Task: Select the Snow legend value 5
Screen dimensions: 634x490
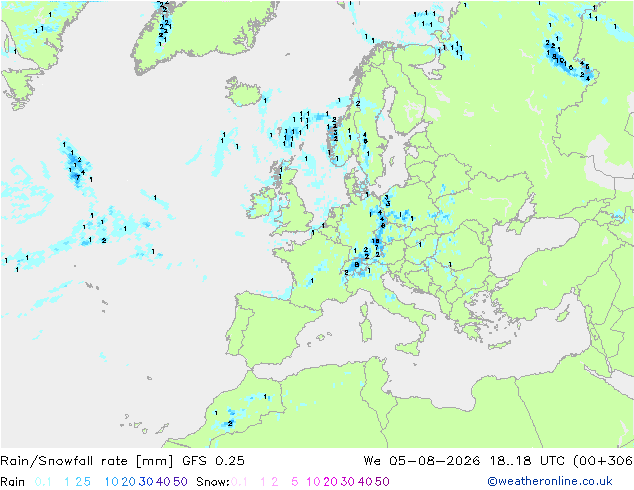Action: [x=295, y=482]
